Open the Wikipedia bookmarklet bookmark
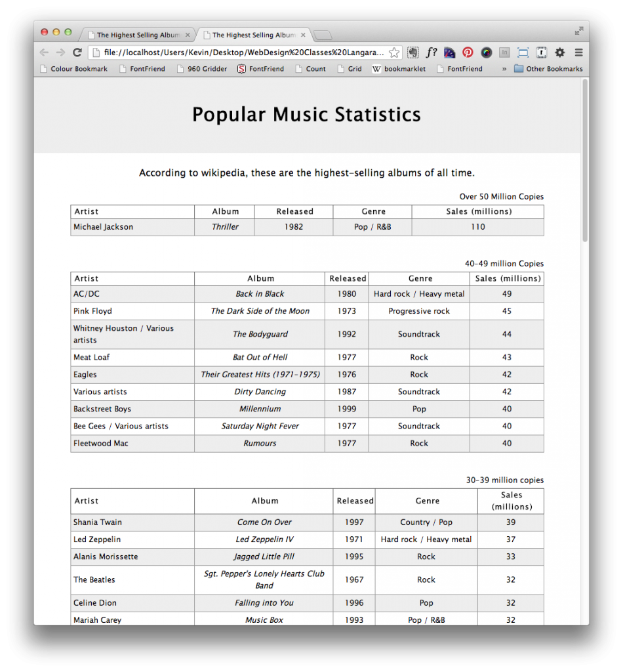The height and width of the screenshot is (672, 623). 399,69
